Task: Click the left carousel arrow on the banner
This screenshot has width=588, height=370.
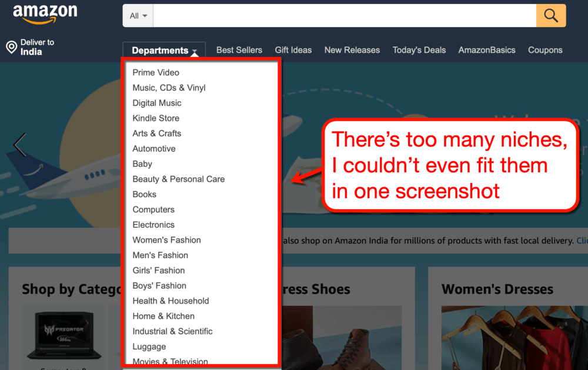Action: click(19, 145)
